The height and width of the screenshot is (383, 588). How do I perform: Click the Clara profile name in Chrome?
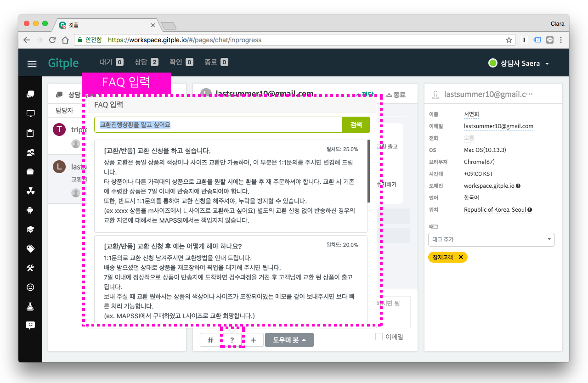pos(557,23)
